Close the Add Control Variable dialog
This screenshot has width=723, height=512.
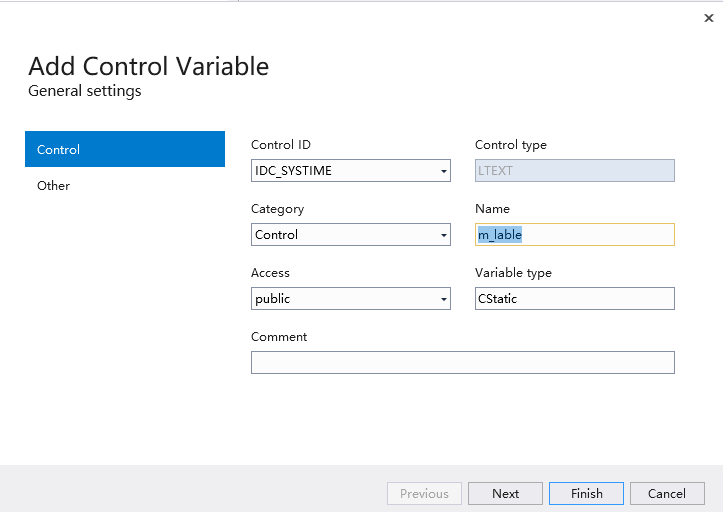pos(708,18)
